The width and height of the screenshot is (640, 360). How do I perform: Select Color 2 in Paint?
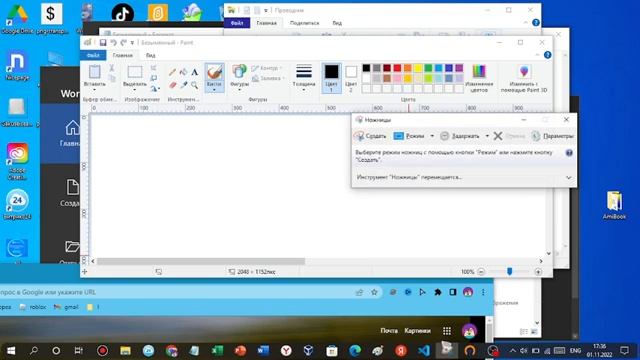[x=351, y=78]
